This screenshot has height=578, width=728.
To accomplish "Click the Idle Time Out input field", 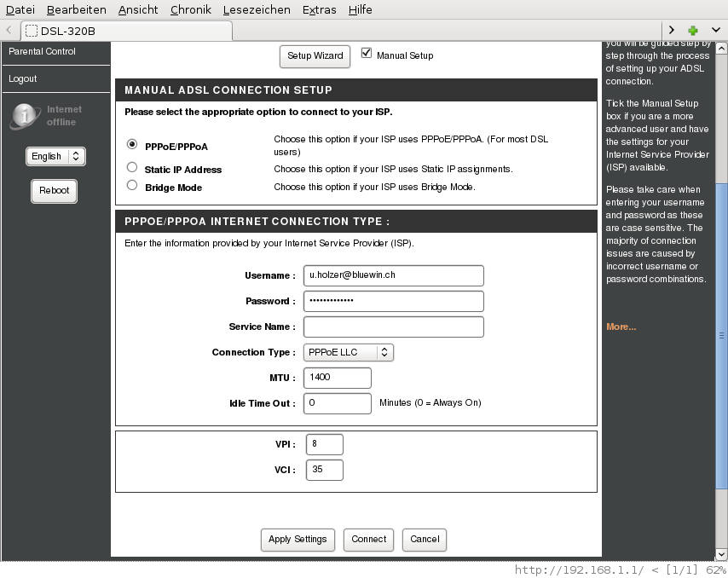I will 338,403.
